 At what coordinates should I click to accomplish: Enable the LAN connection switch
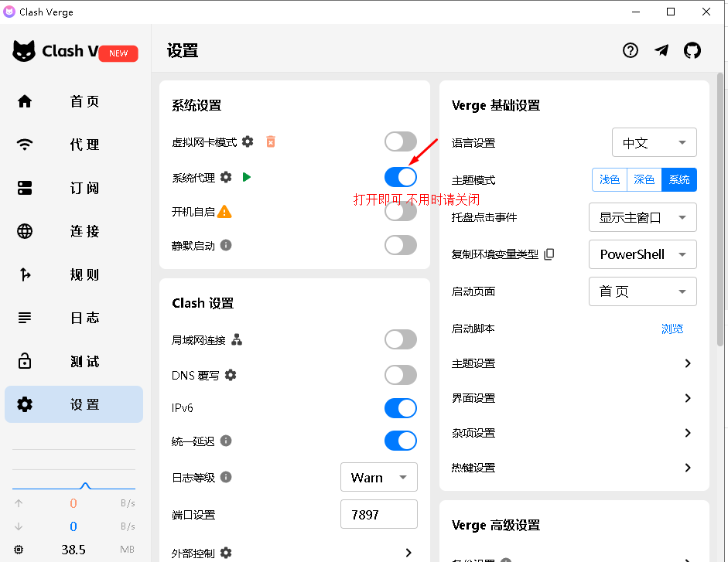click(x=400, y=339)
